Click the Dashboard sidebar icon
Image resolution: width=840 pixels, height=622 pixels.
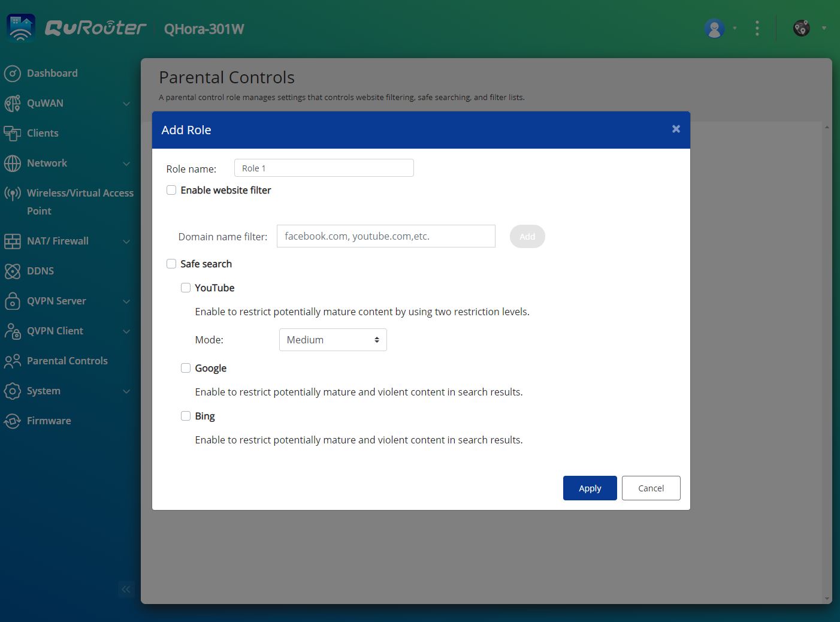(x=13, y=73)
